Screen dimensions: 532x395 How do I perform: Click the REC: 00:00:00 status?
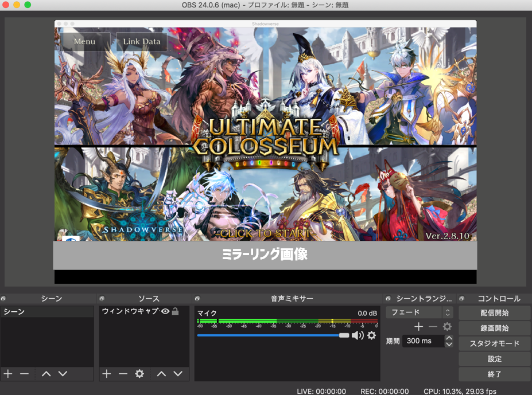pyautogui.click(x=385, y=391)
